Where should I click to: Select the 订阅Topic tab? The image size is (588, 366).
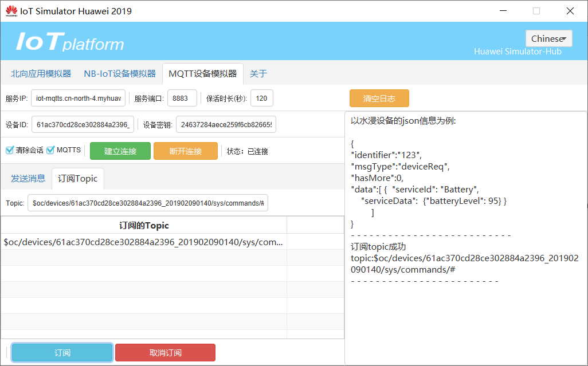pos(77,179)
